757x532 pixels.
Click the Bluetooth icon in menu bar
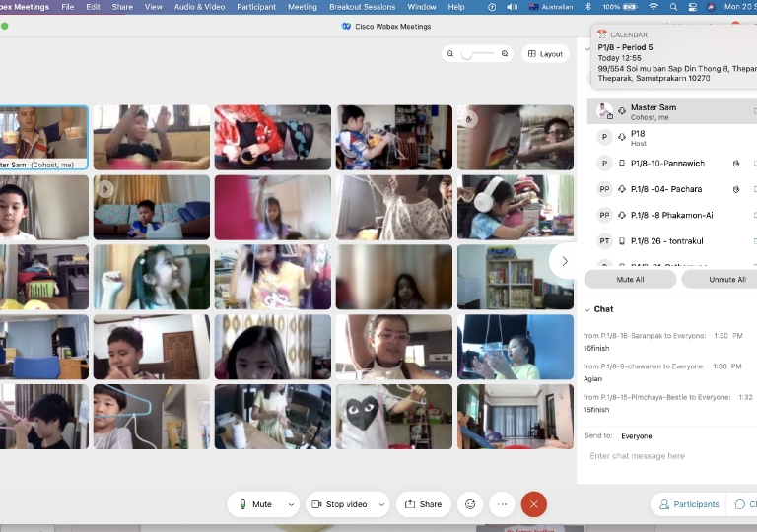588,7
